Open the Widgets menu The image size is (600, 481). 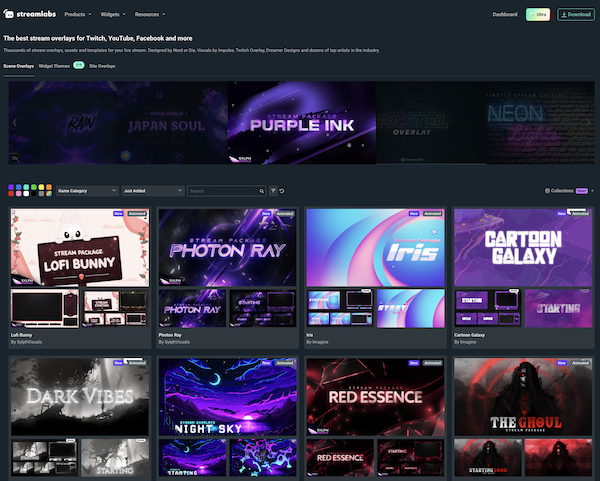[x=113, y=15]
